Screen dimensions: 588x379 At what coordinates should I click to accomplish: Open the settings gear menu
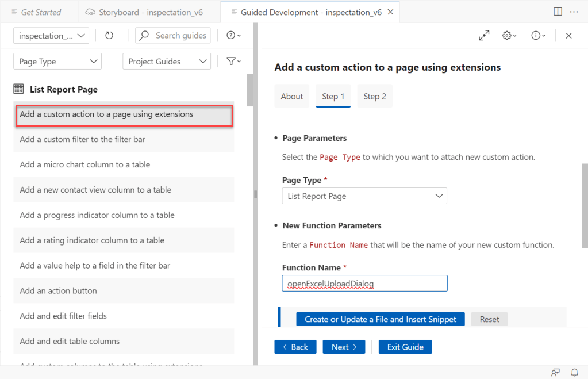click(509, 36)
